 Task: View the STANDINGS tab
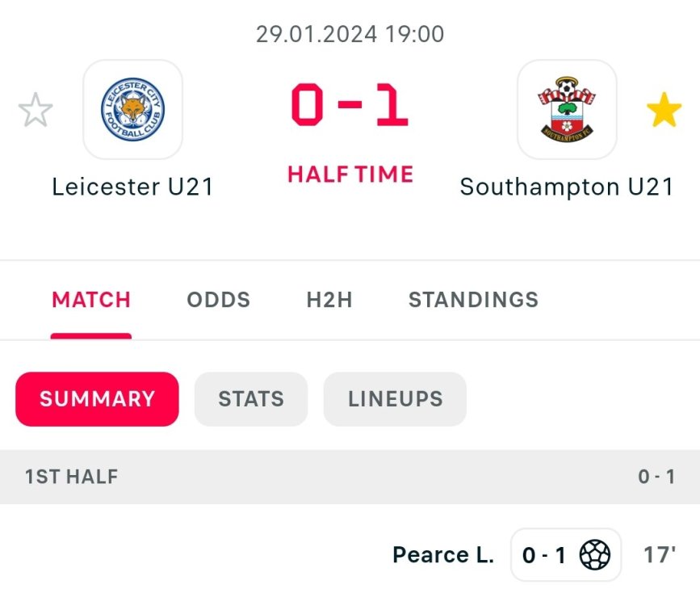(473, 300)
